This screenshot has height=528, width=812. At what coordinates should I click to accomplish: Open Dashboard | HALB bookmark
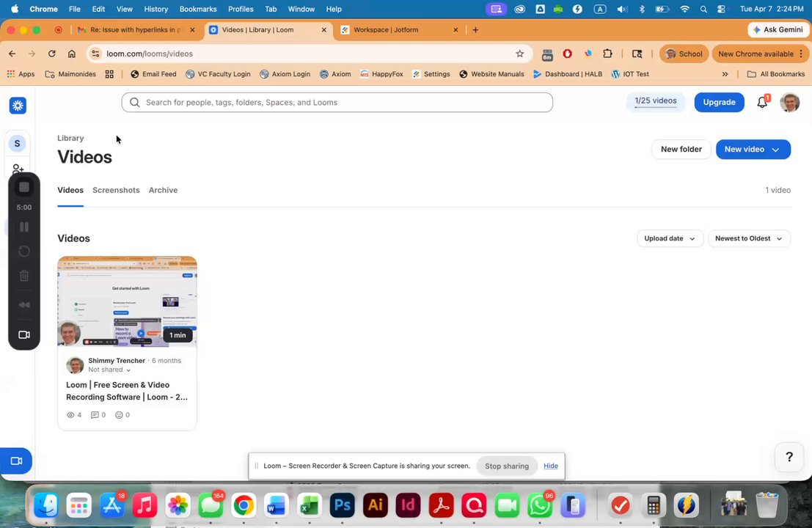point(568,74)
